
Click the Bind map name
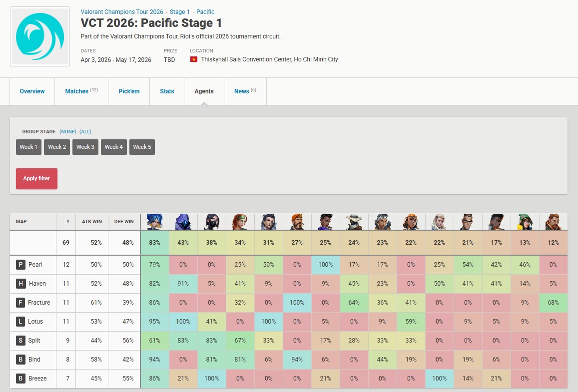tap(34, 359)
